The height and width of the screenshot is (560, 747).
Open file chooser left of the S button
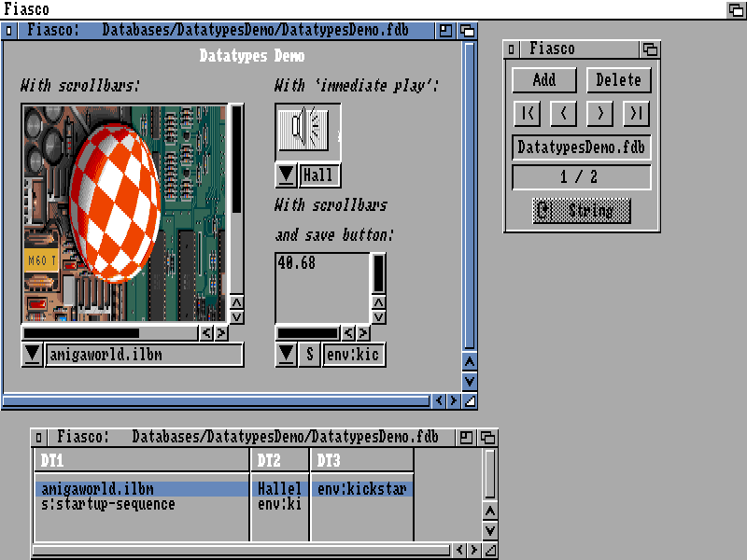[287, 355]
